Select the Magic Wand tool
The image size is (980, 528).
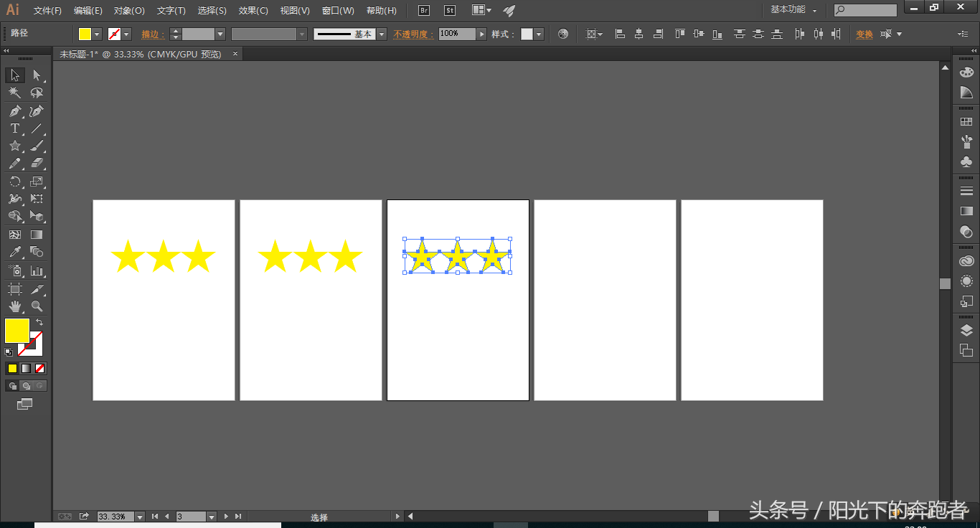coord(15,93)
